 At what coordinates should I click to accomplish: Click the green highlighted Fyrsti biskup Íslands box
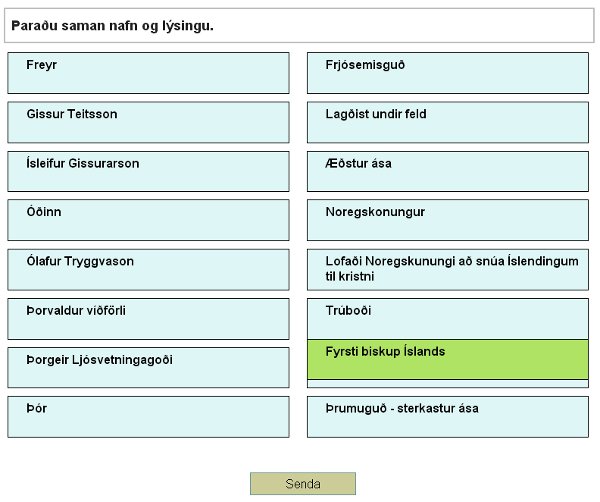point(448,359)
